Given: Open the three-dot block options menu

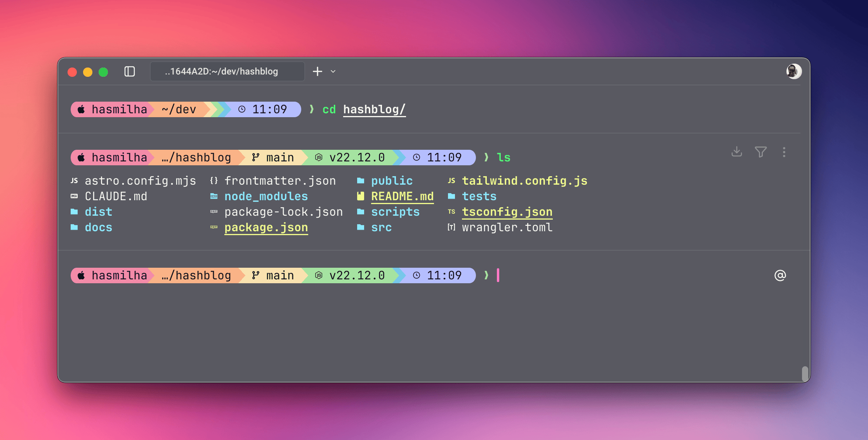Looking at the screenshot, I should click(784, 152).
